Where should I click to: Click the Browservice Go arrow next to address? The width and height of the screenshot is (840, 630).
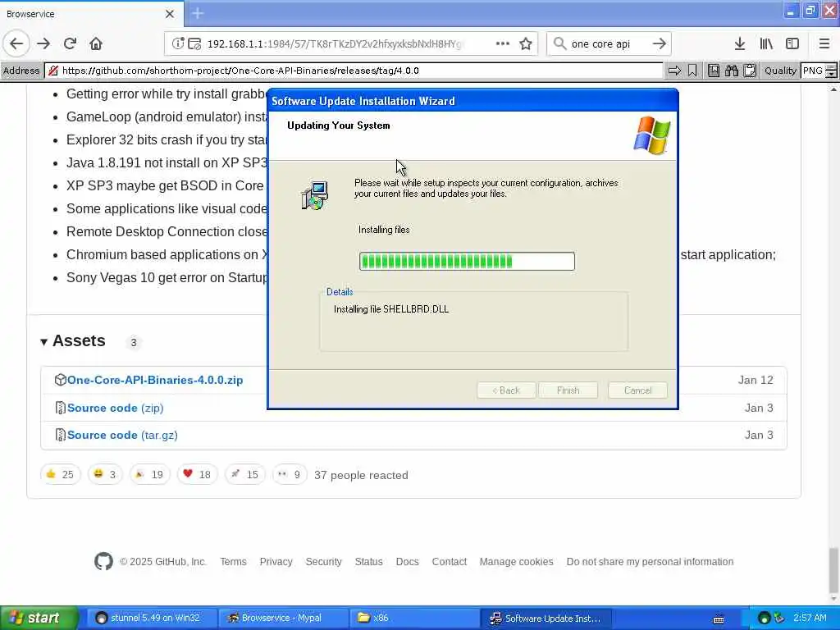tap(674, 71)
